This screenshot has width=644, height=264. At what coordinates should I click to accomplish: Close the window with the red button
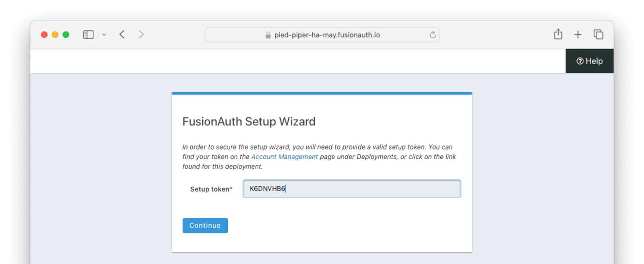pyautogui.click(x=44, y=35)
